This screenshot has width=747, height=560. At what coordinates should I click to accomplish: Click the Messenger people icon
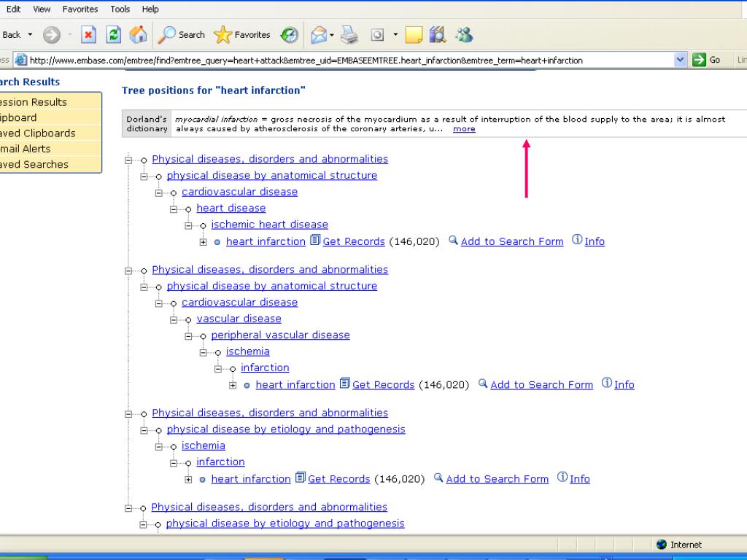464,35
